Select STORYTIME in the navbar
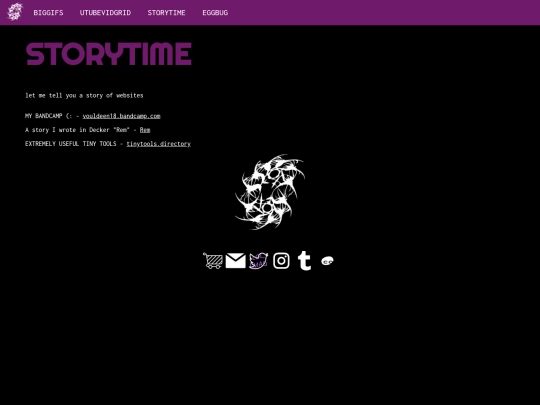540x405 pixels. [166, 13]
